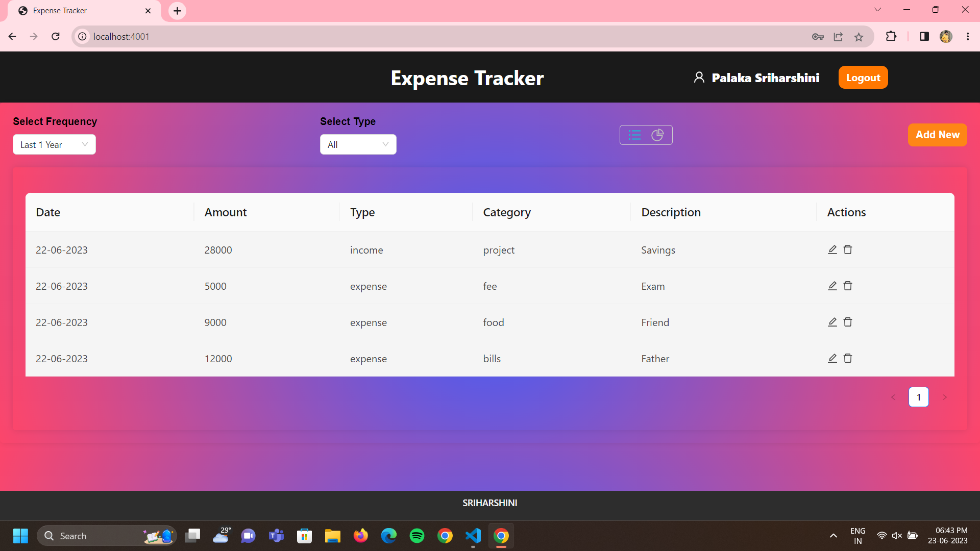This screenshot has width=980, height=551.
Task: Show hidden system tray icons
Action: click(x=833, y=536)
